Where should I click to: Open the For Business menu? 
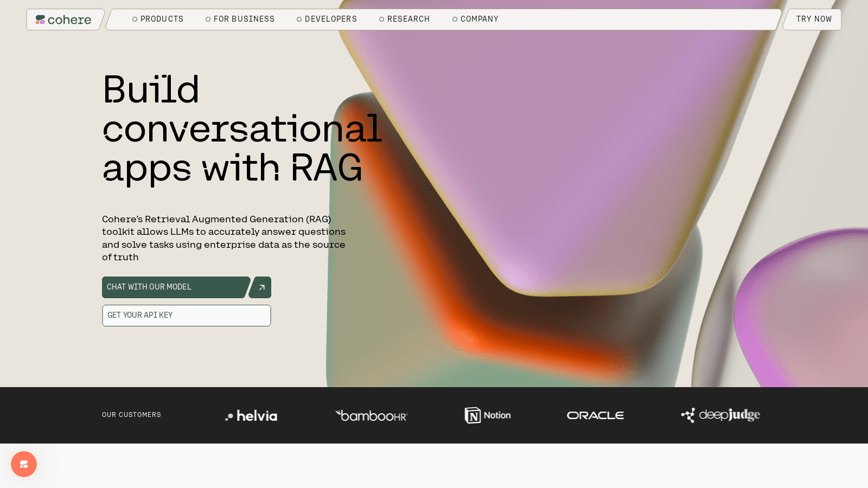pyautogui.click(x=240, y=19)
